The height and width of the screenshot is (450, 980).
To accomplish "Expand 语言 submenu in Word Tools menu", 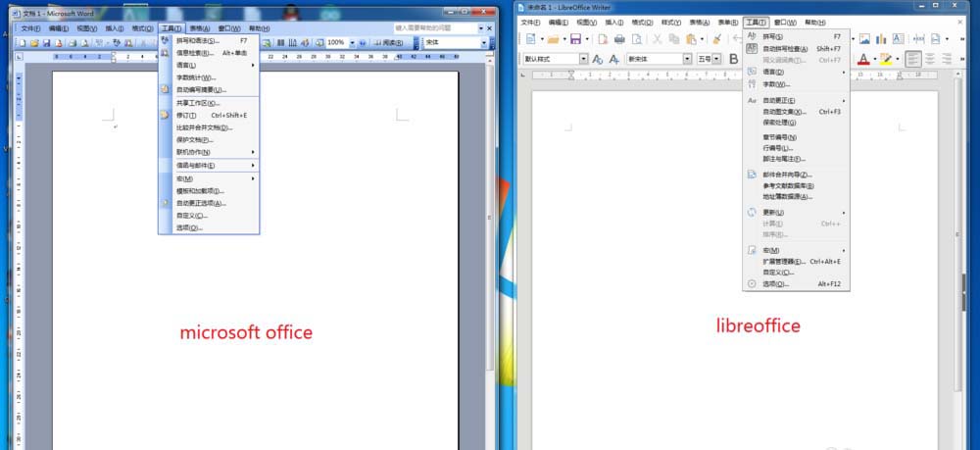I will pos(209,65).
